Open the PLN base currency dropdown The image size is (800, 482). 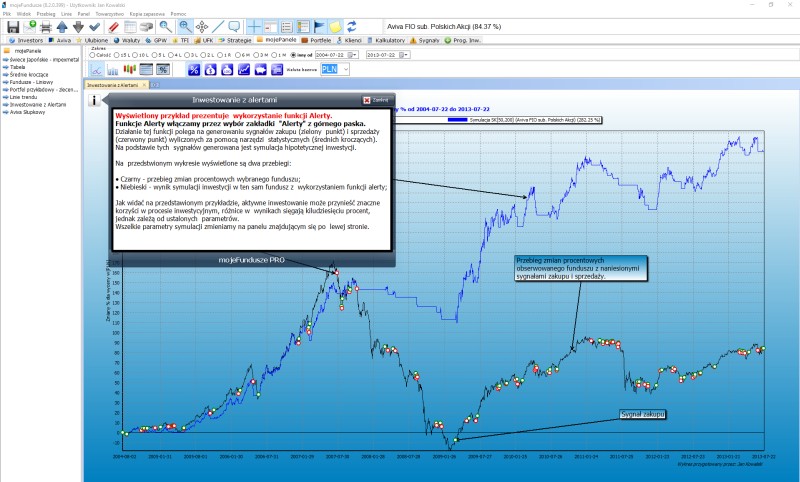pos(346,69)
